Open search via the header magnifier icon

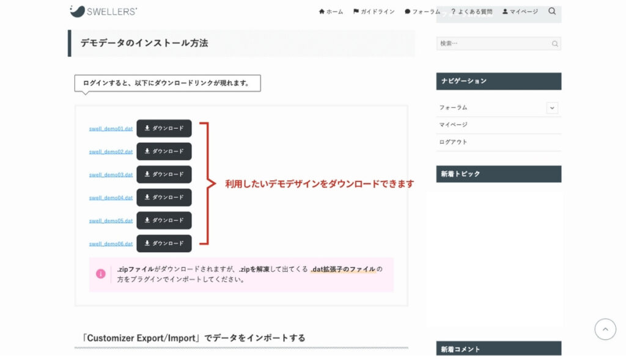551,10
